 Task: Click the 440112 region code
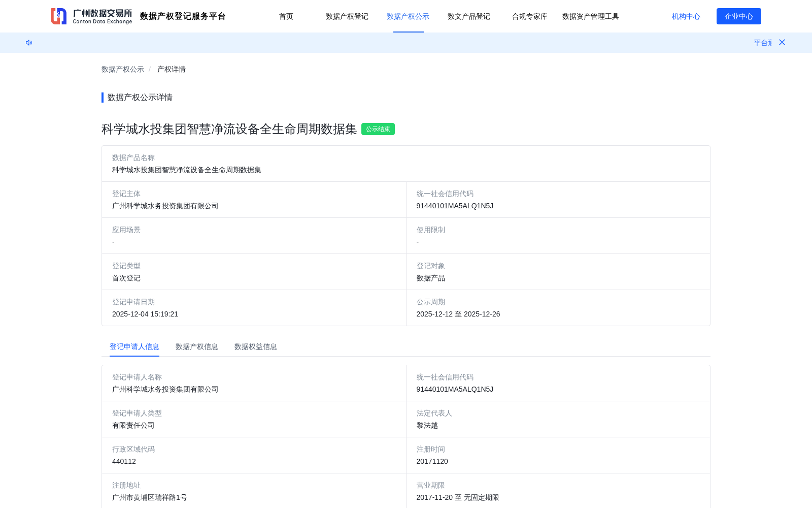(124, 461)
